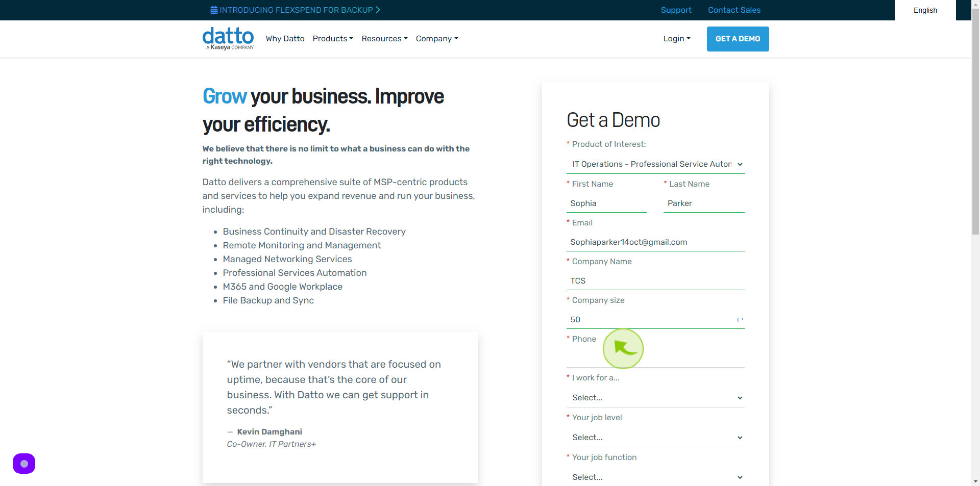Expand the Resources menu

pos(384,39)
